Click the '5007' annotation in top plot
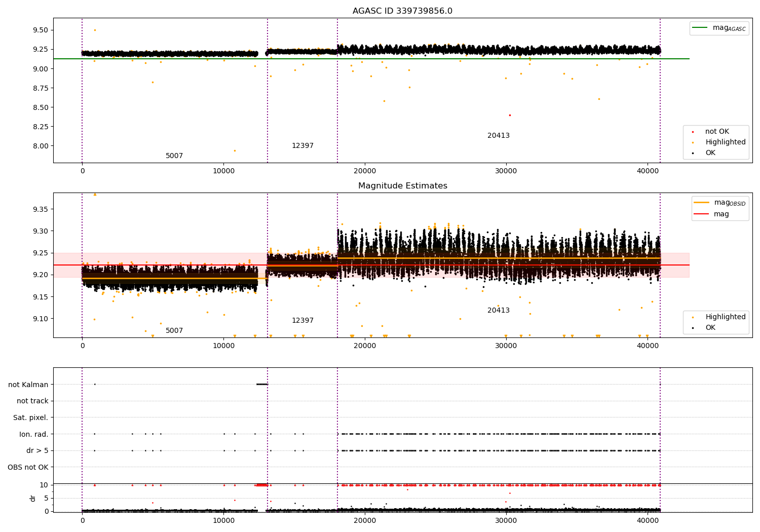Viewport: 760px width, 532px height. point(174,156)
